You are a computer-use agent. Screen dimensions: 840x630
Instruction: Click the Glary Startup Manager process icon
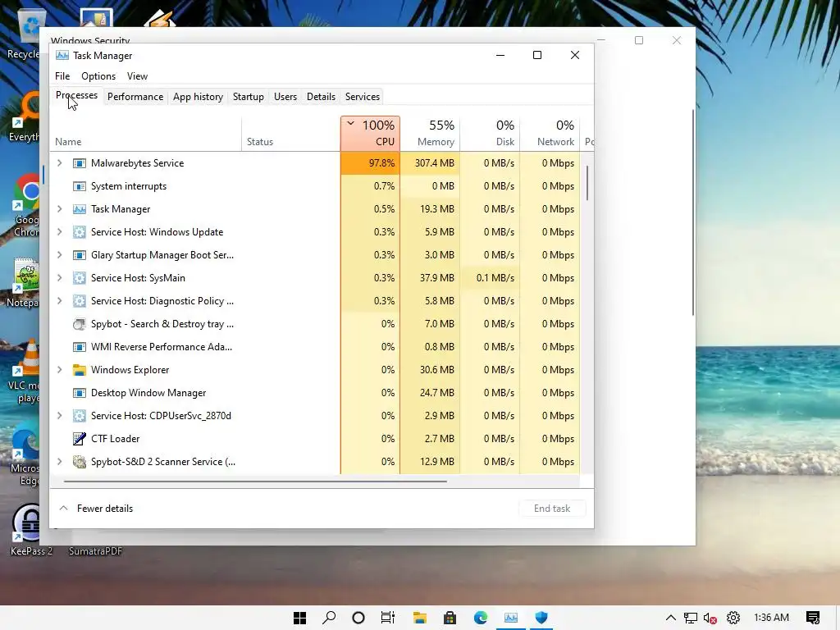click(80, 256)
